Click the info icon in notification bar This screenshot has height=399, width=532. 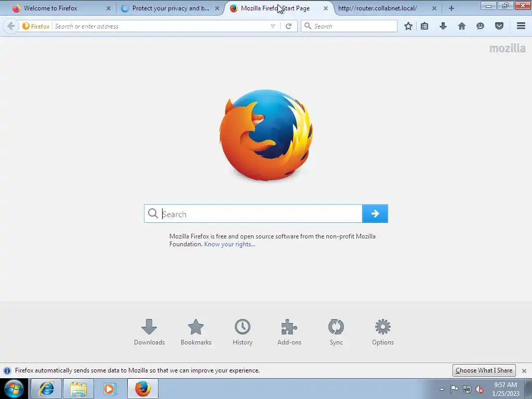coord(7,370)
